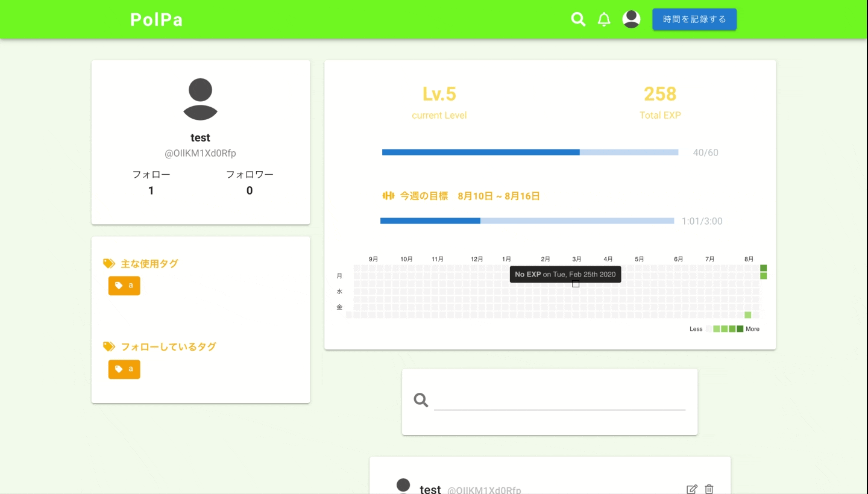Edit the post with pencil icon
868x494 pixels.
[692, 489]
